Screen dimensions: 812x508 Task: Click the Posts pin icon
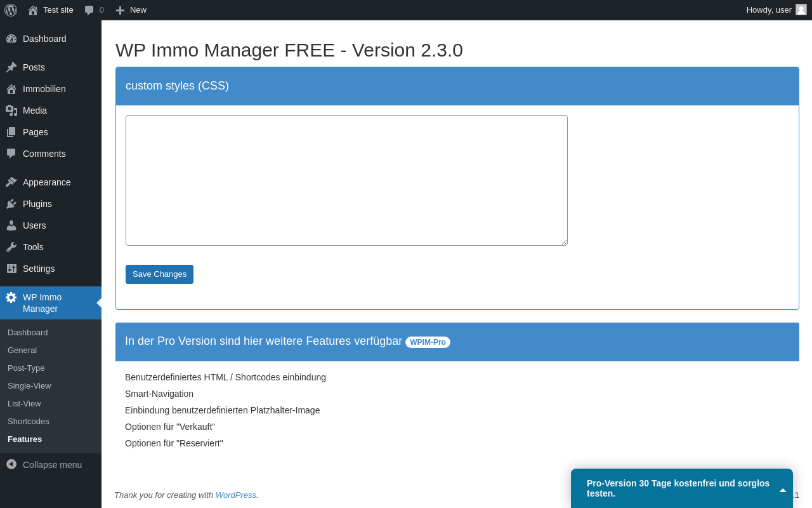click(11, 67)
